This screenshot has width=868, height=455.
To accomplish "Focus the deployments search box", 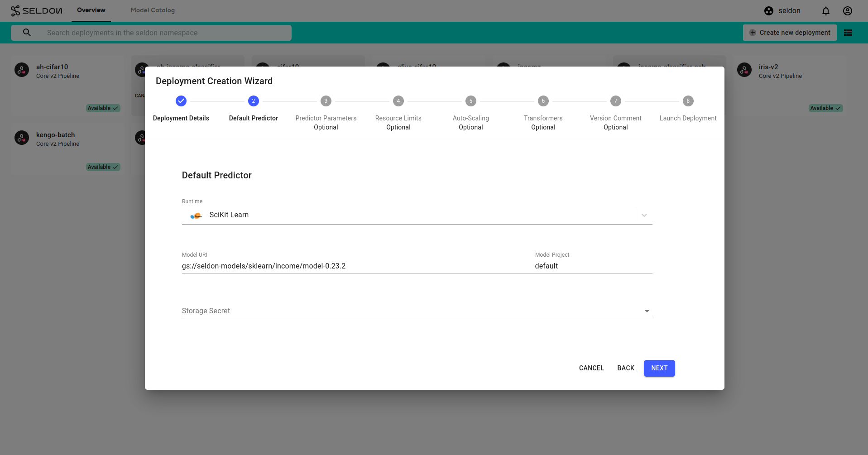I will [x=151, y=33].
